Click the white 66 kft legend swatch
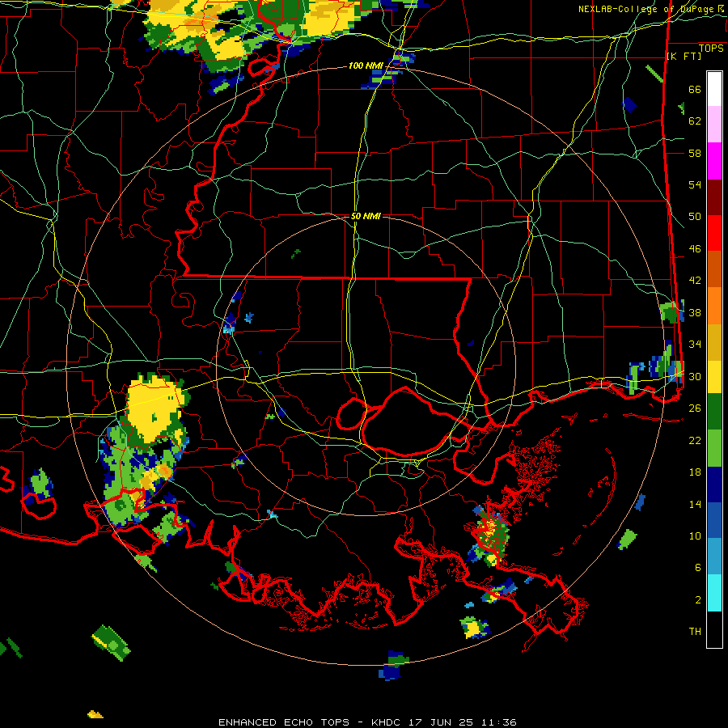Image resolution: width=728 pixels, height=728 pixels. tap(714, 89)
